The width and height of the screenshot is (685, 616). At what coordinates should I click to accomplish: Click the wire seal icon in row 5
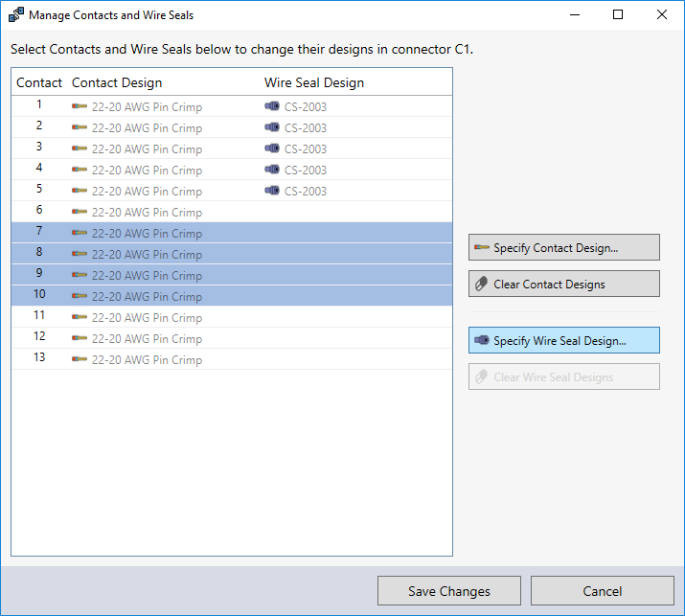(272, 190)
